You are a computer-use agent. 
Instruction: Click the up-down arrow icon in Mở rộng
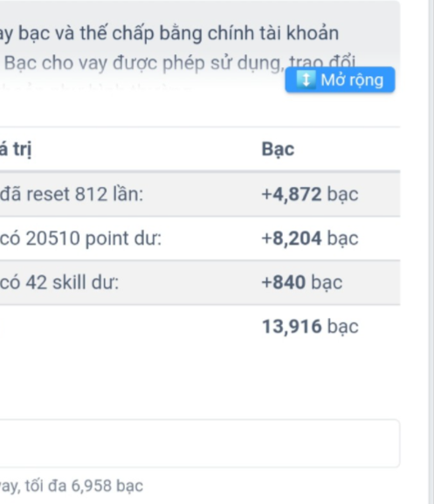tap(306, 79)
